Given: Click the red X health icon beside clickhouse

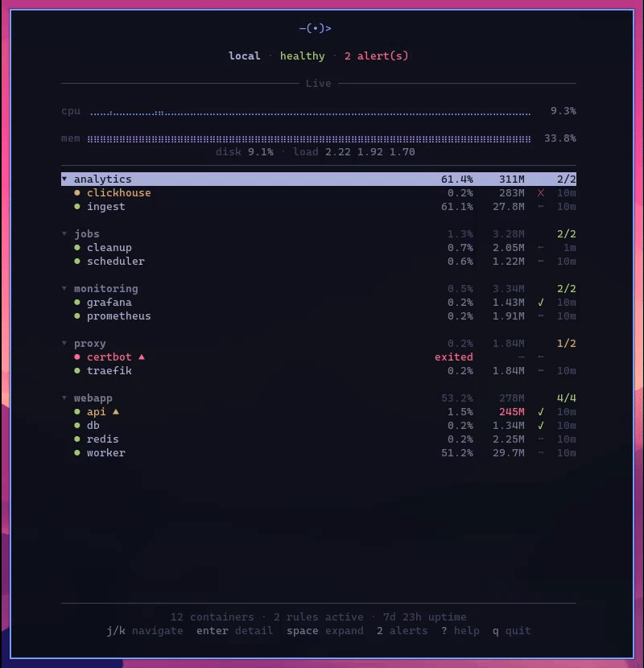Looking at the screenshot, I should click(x=542, y=193).
